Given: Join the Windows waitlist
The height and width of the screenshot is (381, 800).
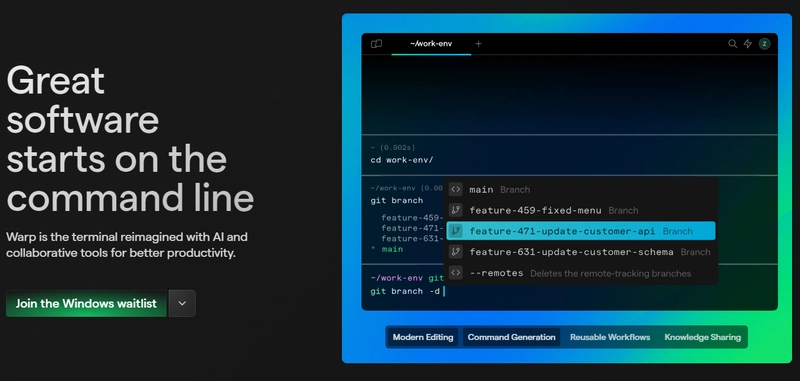Looking at the screenshot, I should point(86,303).
